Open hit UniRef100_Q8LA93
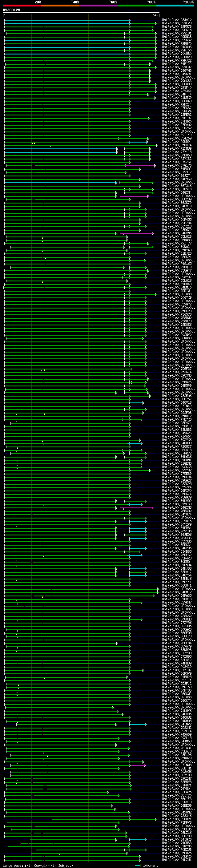 point(177,84)
